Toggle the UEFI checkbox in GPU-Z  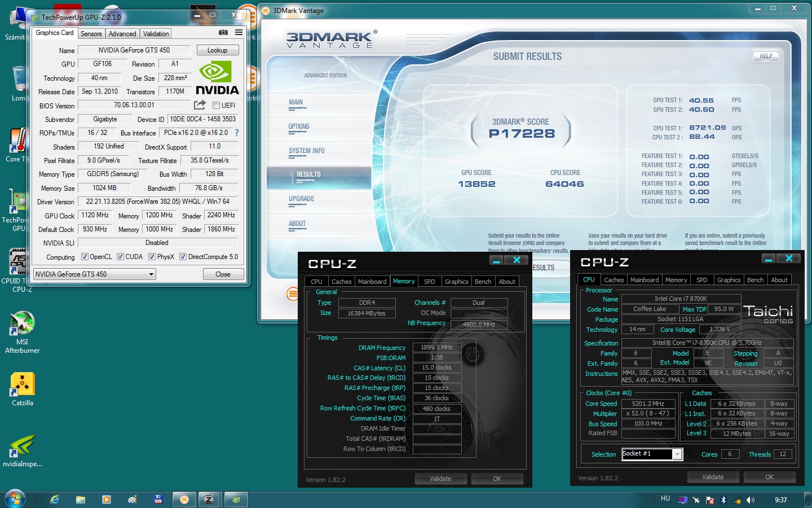point(216,105)
